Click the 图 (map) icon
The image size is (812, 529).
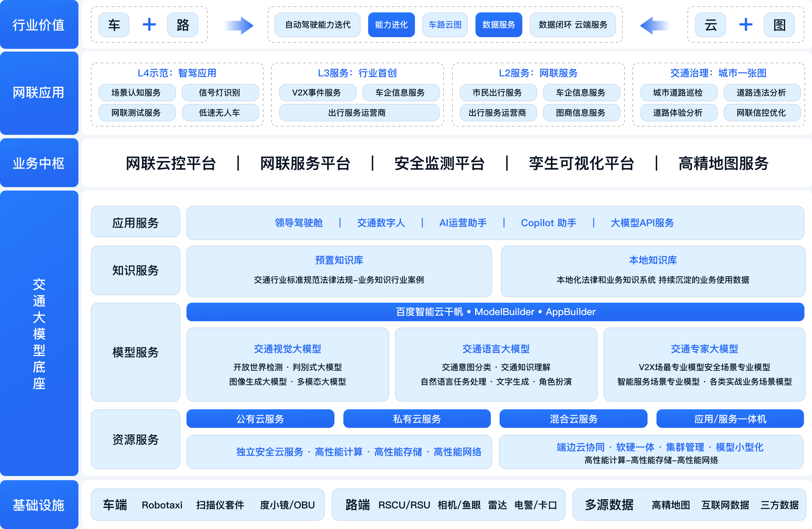point(779,24)
